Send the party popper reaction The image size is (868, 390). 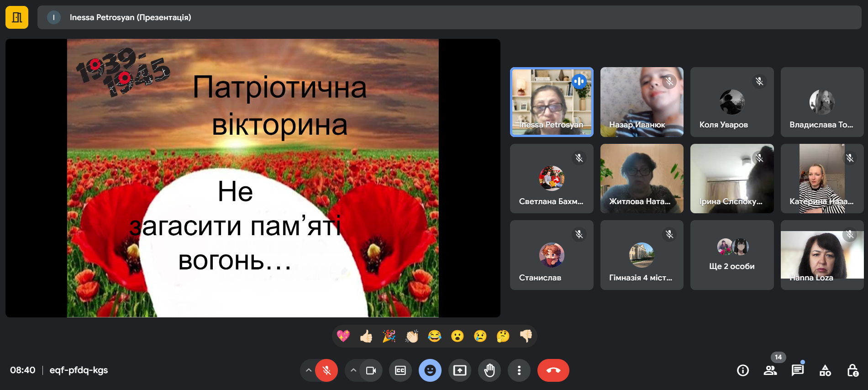pos(389,337)
